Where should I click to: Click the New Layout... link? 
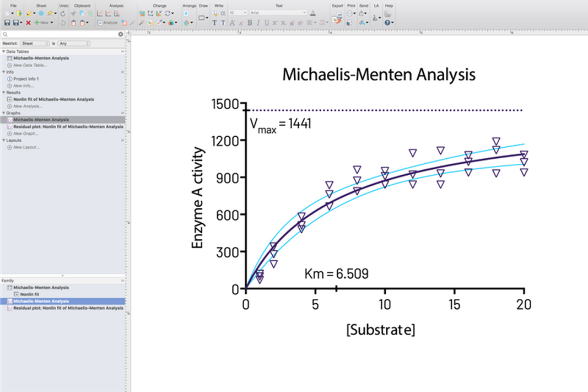pos(26,147)
